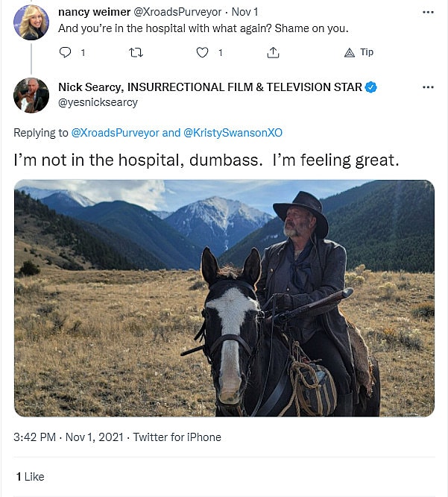Open the share icon on nancy weimer's tweet

point(274,52)
